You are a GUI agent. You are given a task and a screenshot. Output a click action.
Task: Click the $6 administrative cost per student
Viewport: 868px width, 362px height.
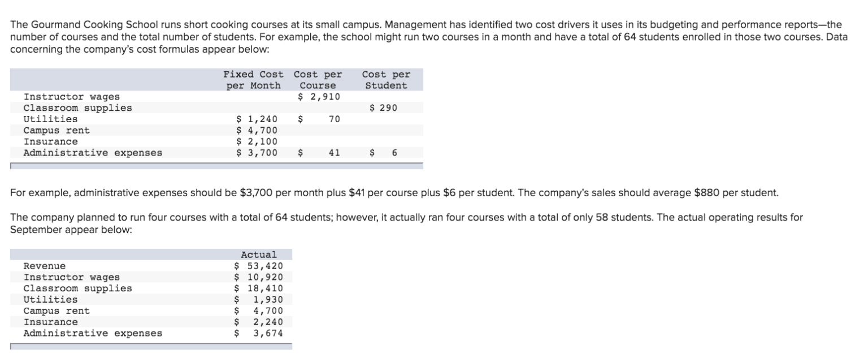coord(394,153)
